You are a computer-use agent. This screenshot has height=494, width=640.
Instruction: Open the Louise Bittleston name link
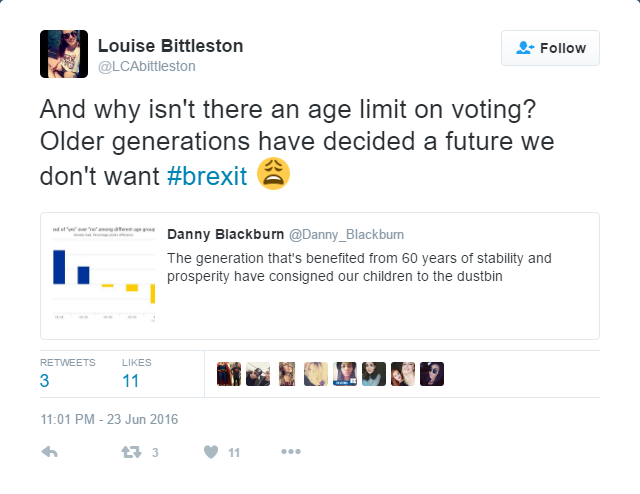pyautogui.click(x=171, y=46)
